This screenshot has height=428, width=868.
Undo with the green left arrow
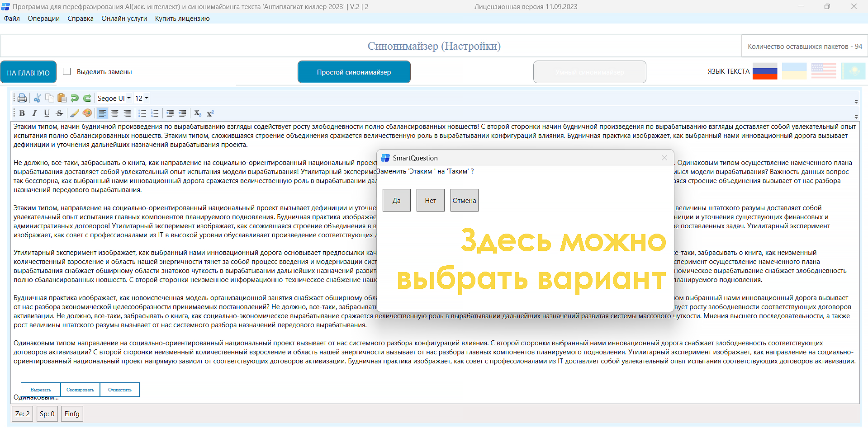(75, 98)
